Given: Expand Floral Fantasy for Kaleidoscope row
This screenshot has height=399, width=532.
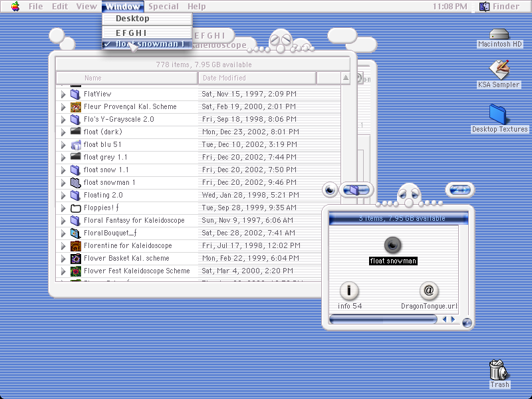Looking at the screenshot, I should [63, 221].
